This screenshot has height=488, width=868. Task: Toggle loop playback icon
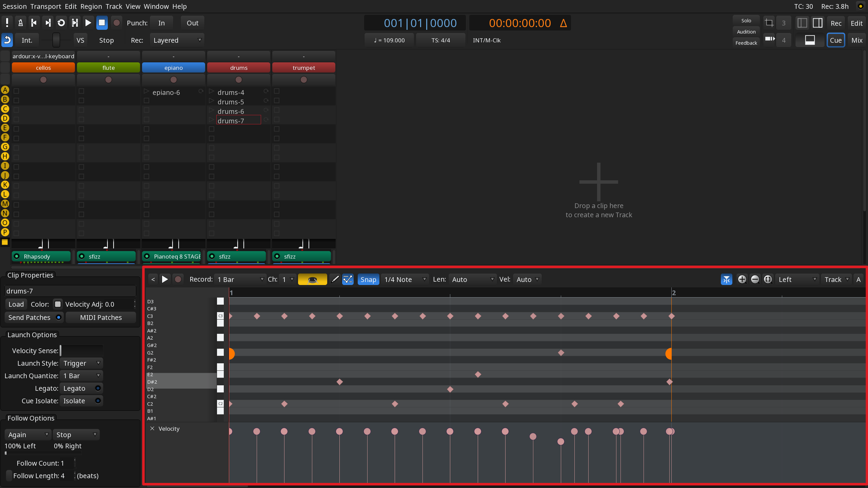point(61,23)
